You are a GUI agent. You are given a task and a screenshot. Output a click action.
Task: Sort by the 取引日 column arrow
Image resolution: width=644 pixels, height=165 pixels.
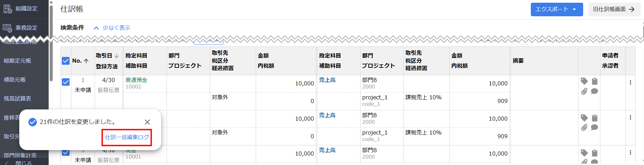(x=117, y=56)
